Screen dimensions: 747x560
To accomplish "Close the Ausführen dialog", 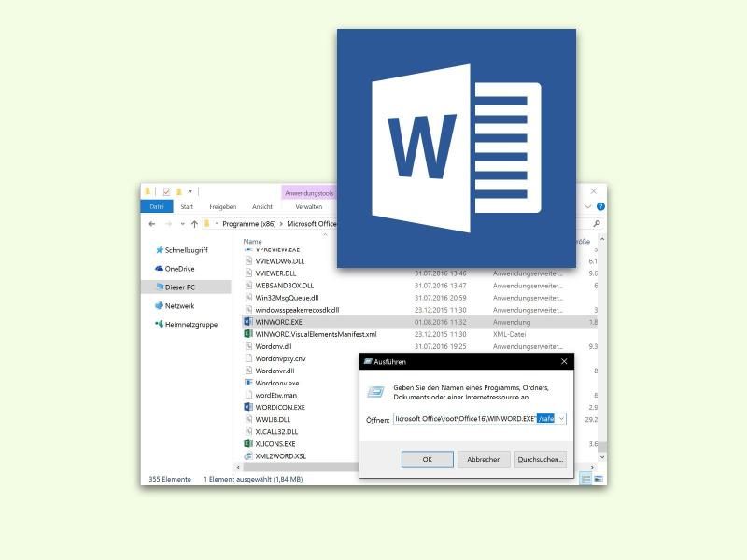I will point(564,362).
